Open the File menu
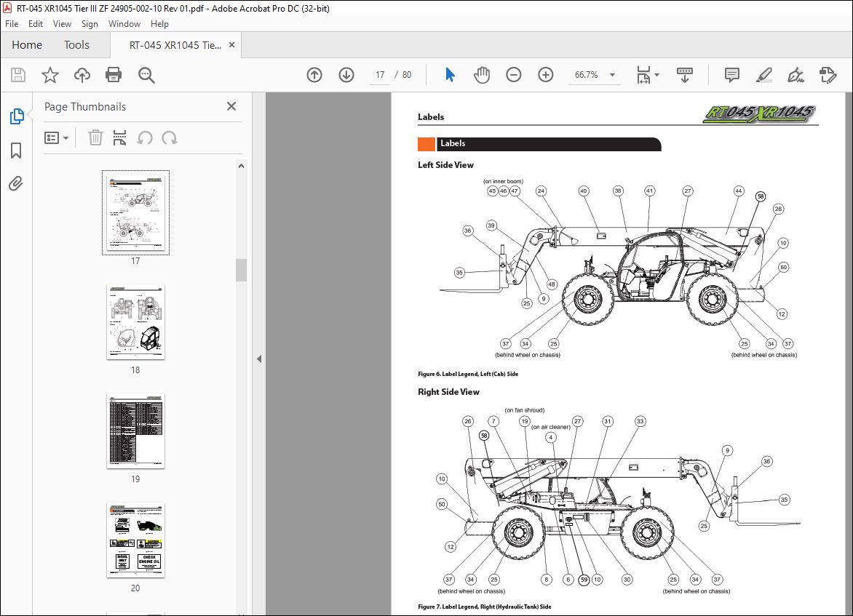Image resolution: width=853 pixels, height=616 pixels. (12, 24)
